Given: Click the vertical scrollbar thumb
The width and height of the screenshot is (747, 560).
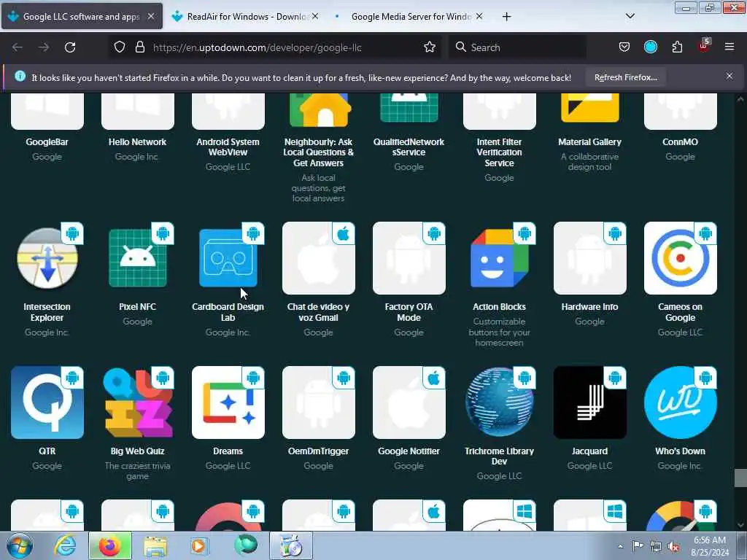Looking at the screenshot, I should [740, 478].
